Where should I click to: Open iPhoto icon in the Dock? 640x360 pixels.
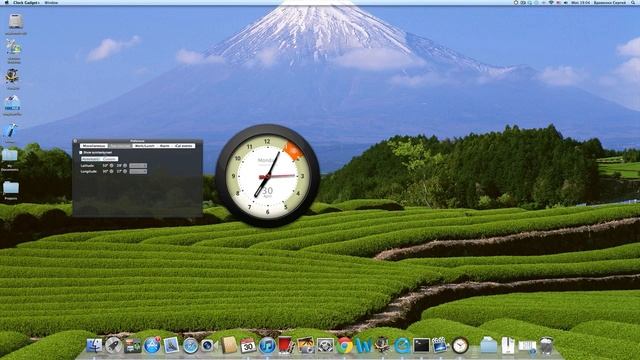[305, 345]
